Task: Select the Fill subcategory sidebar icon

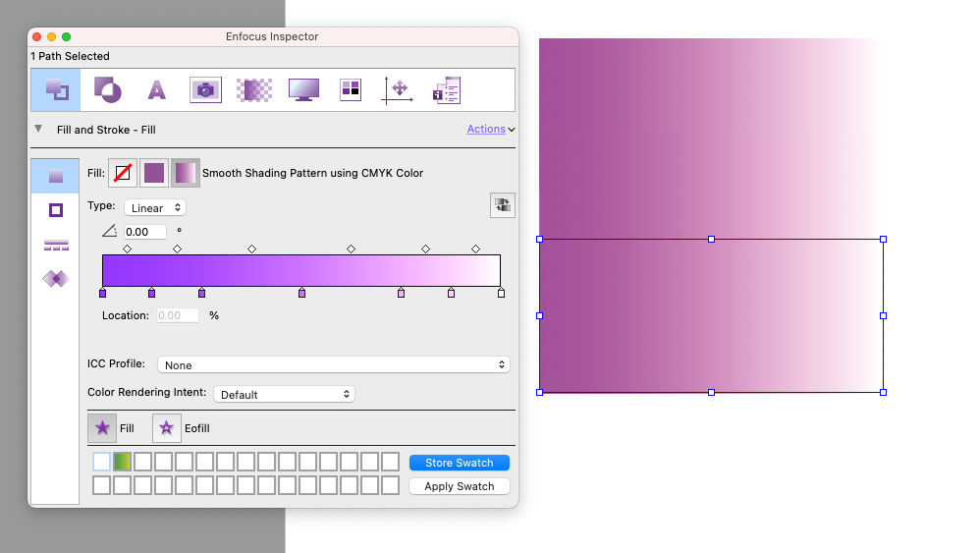Action: [56, 176]
